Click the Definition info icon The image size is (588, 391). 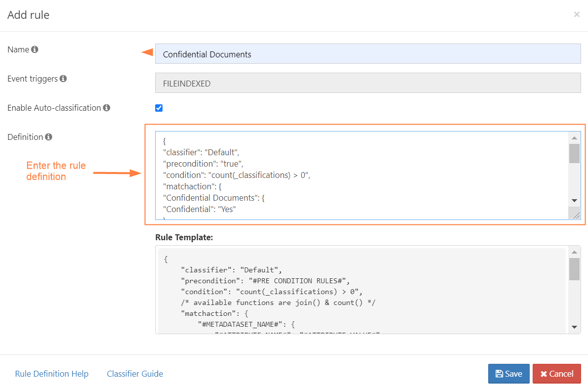[48, 137]
